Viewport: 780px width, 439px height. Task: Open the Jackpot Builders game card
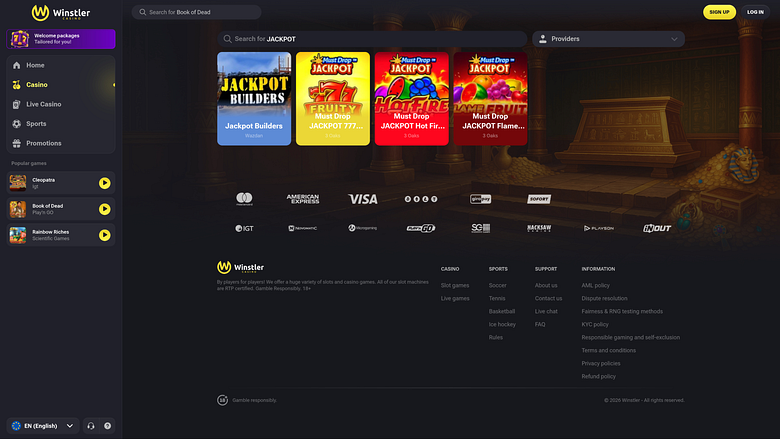(254, 98)
